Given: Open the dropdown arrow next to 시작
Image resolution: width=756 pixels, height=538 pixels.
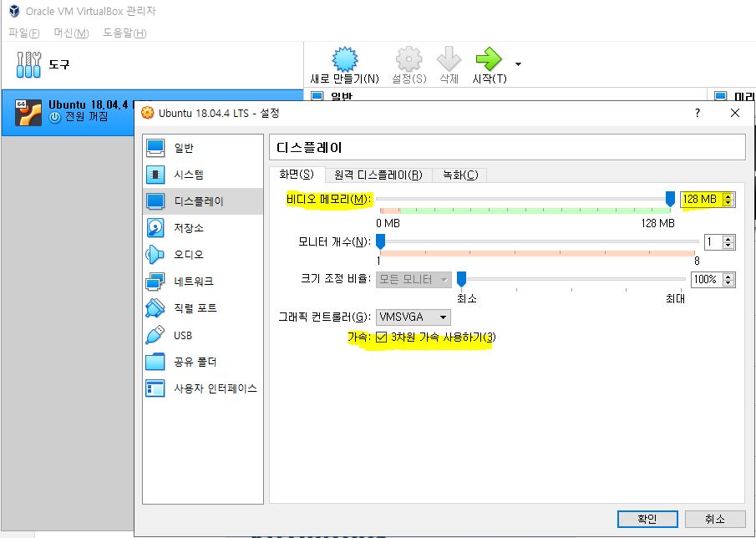Looking at the screenshot, I should click(x=518, y=64).
